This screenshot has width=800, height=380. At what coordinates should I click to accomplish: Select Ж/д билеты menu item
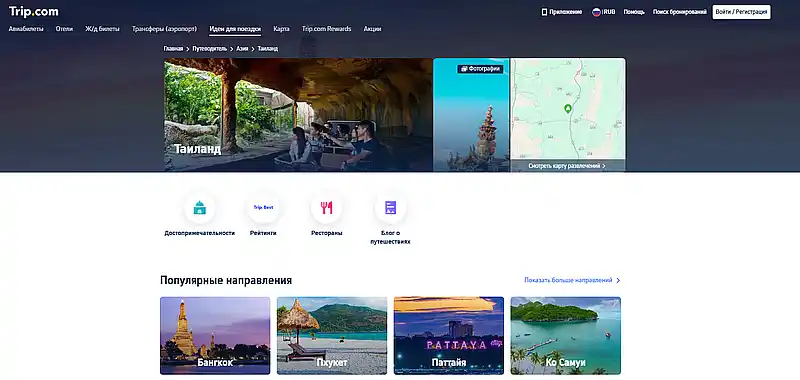(x=103, y=29)
